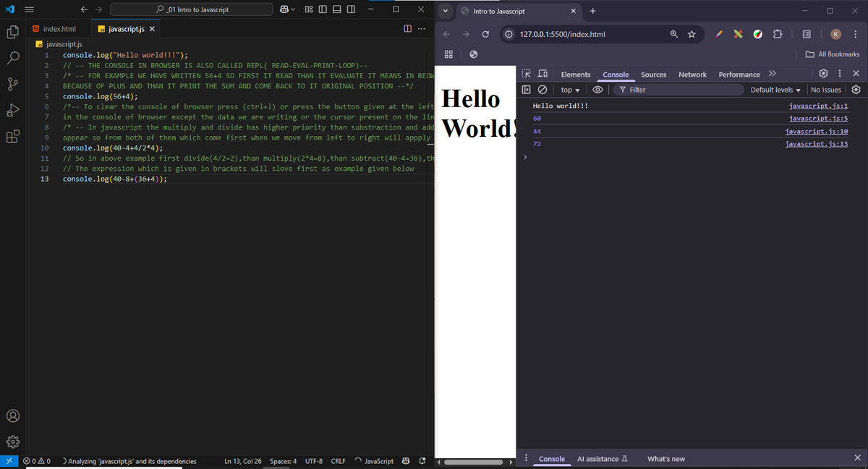
Task: Open the All Bookmarks folder
Action: point(833,54)
